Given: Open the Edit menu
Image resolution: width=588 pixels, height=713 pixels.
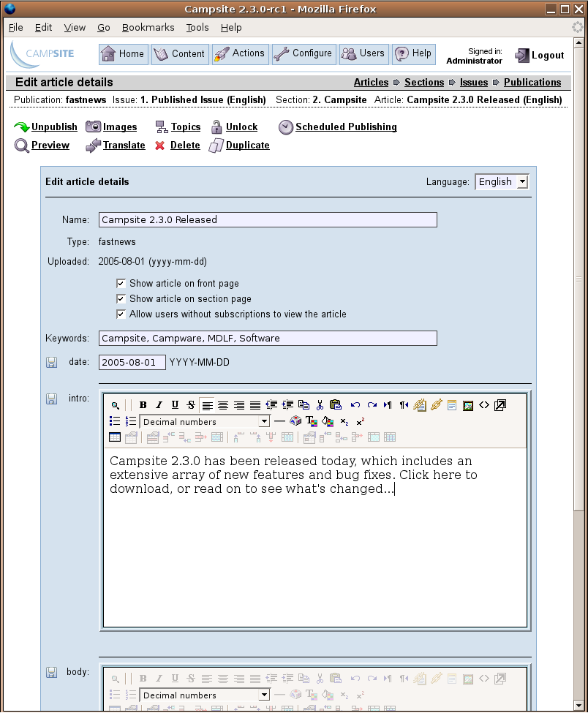Looking at the screenshot, I should pyautogui.click(x=43, y=27).
